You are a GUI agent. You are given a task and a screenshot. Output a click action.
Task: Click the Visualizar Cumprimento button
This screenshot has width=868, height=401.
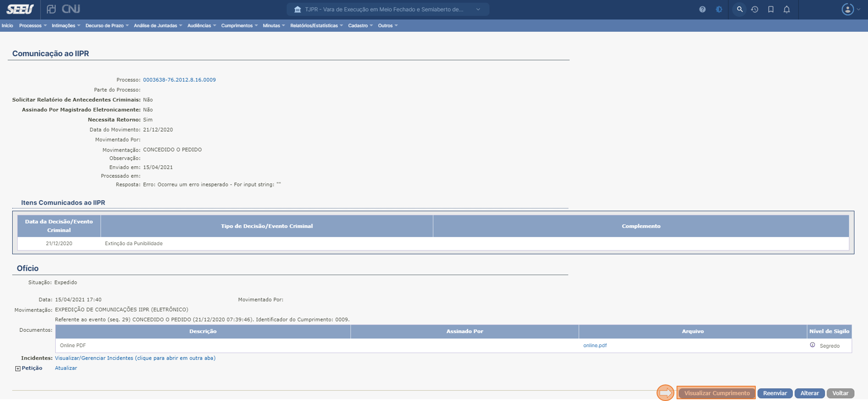716,393
